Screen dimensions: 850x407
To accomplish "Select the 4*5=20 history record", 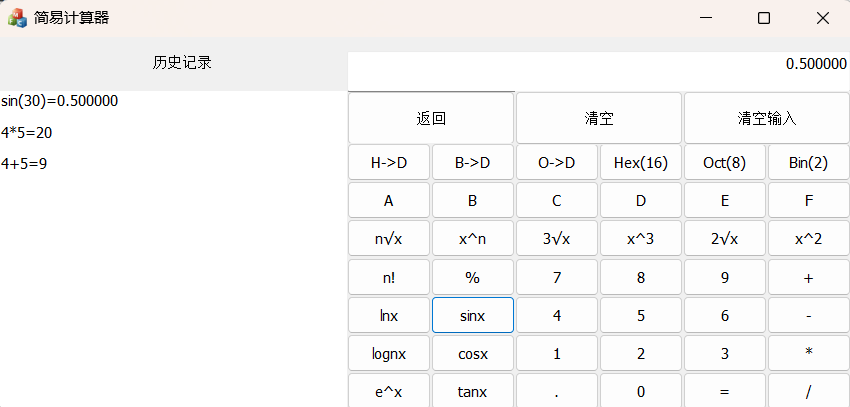I will point(27,132).
